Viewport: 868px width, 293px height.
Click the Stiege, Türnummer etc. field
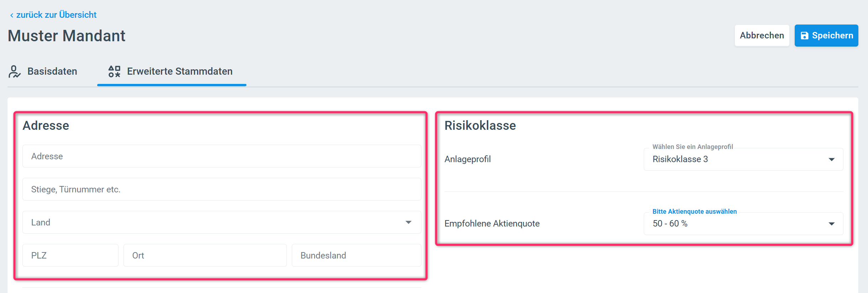point(221,189)
